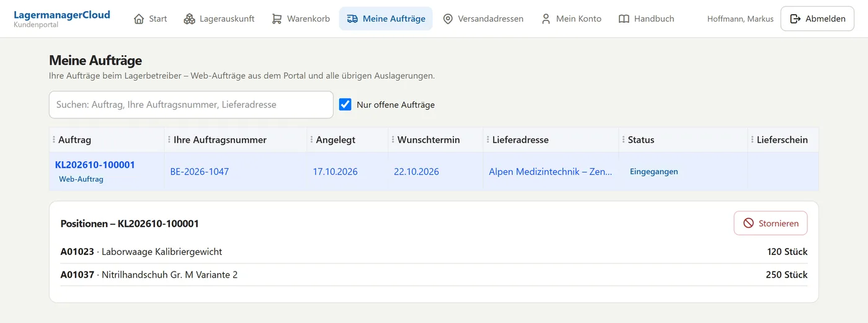Click the Web-Auftrag badge in the row
The width and height of the screenshot is (868, 323).
81,179
